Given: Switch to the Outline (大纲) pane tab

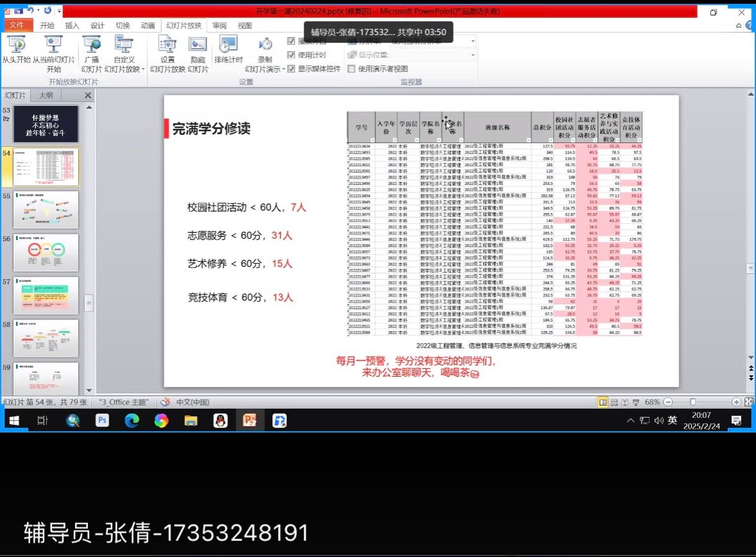Looking at the screenshot, I should [x=46, y=95].
